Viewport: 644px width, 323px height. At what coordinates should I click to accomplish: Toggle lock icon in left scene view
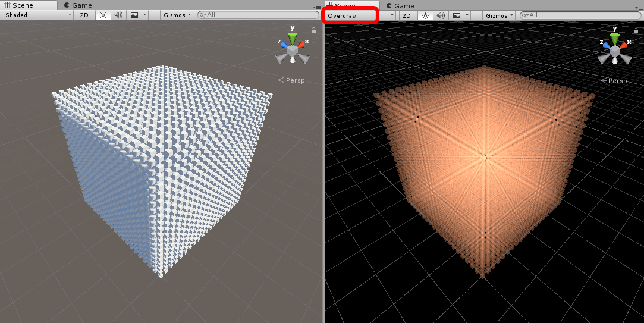[314, 30]
